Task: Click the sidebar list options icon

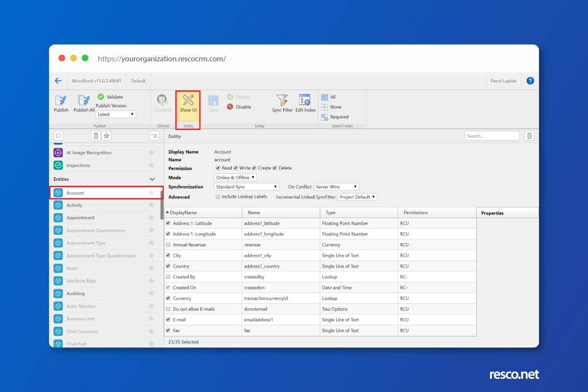Action: point(154,136)
